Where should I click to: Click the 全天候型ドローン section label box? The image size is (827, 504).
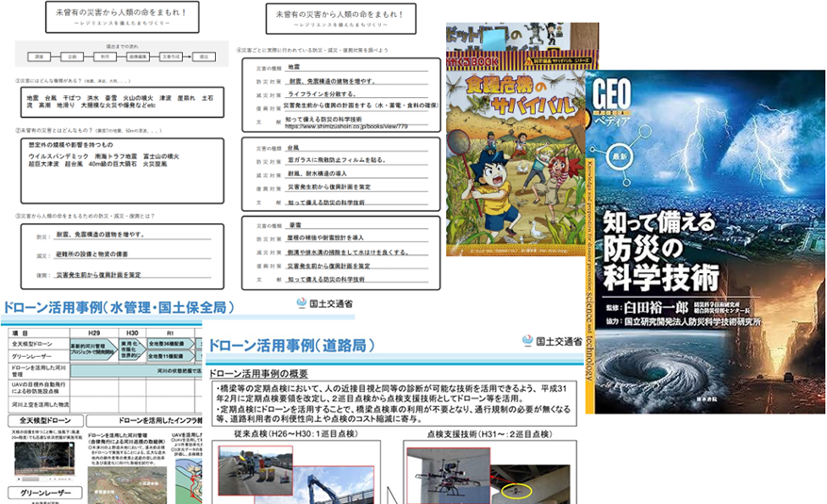pyautogui.click(x=45, y=421)
